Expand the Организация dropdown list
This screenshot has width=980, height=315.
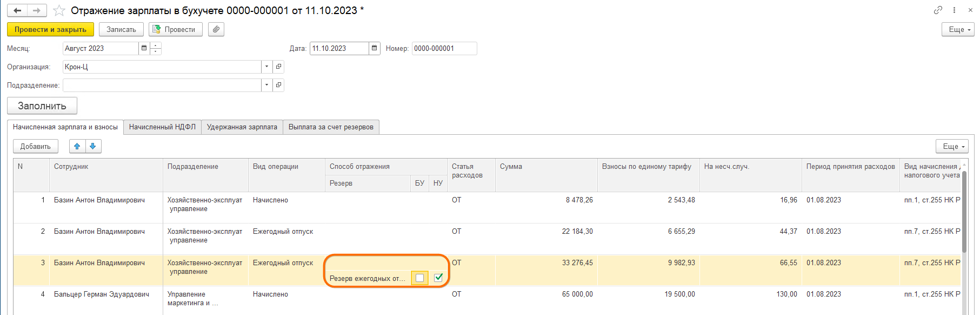click(266, 67)
